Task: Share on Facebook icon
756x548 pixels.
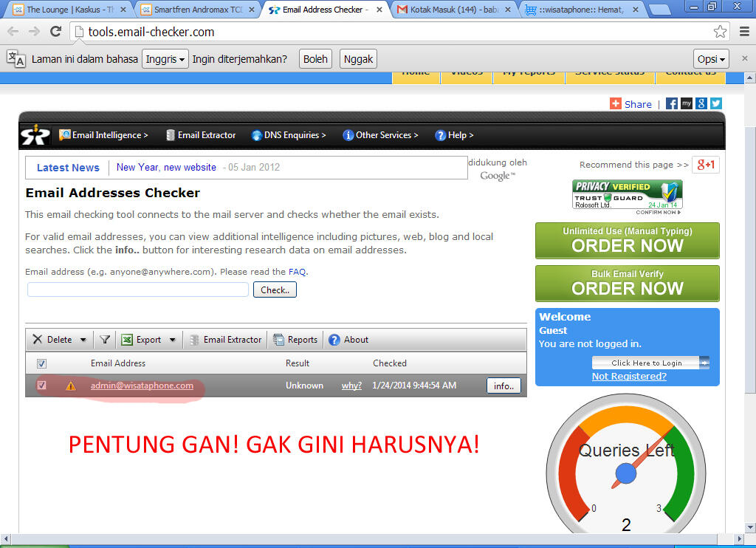Action: (672, 103)
